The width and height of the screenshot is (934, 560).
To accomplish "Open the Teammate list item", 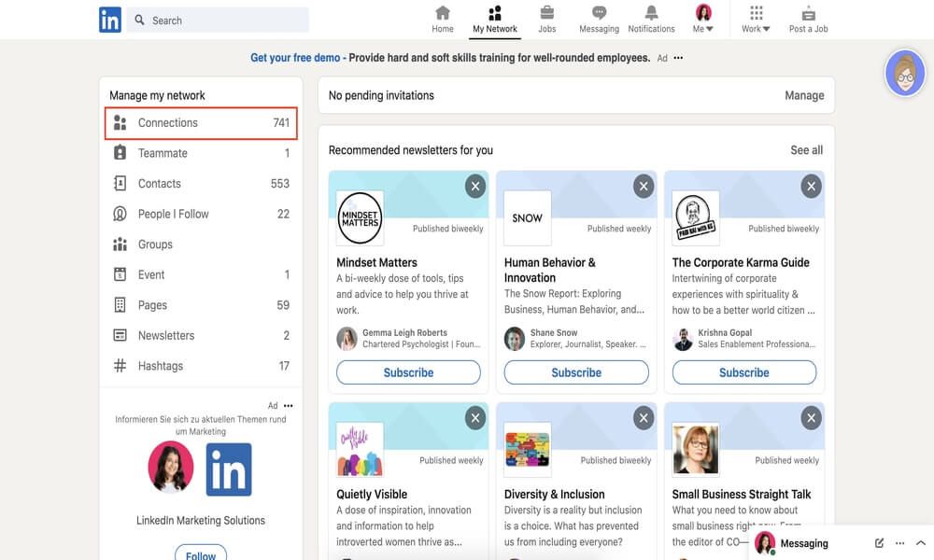I will pos(202,153).
